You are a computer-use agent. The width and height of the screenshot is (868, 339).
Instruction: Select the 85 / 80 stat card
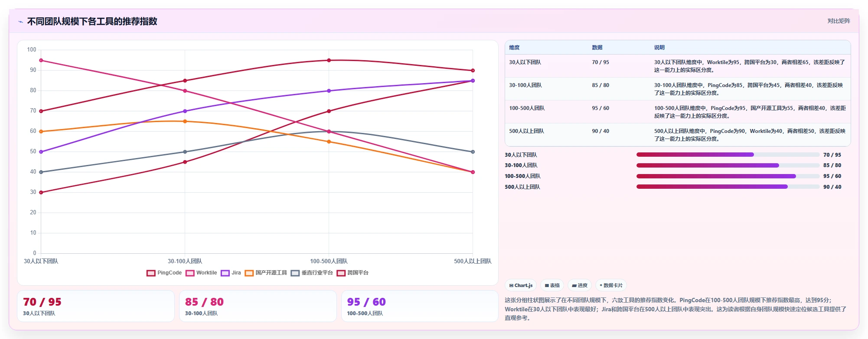tap(258, 306)
